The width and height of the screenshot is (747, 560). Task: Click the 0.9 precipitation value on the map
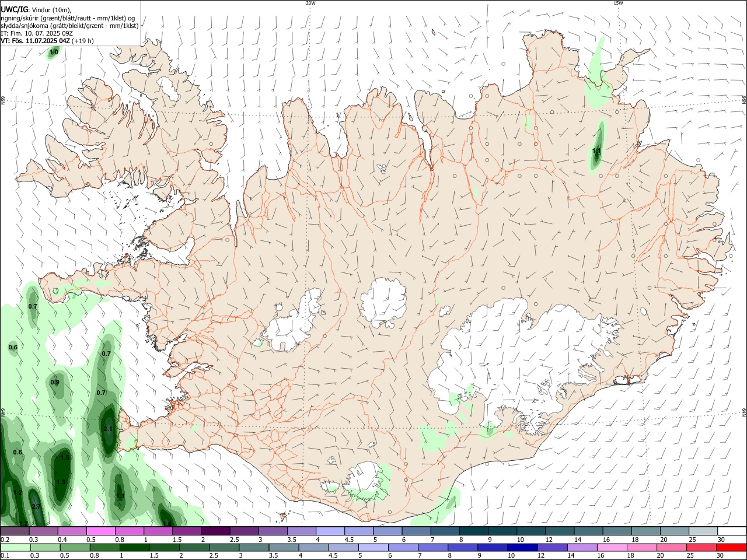(x=55, y=382)
